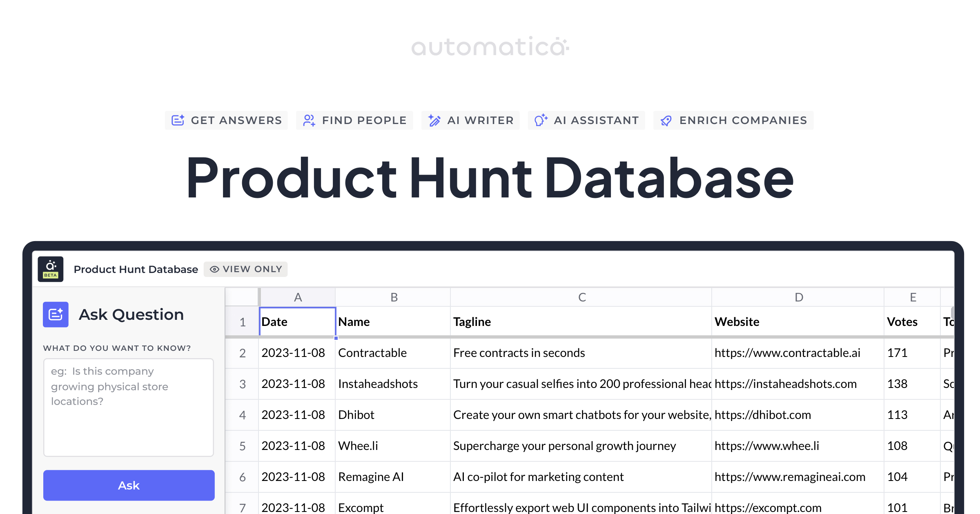Select the Remagine AI name cell
The height and width of the screenshot is (514, 980).
pos(393,477)
